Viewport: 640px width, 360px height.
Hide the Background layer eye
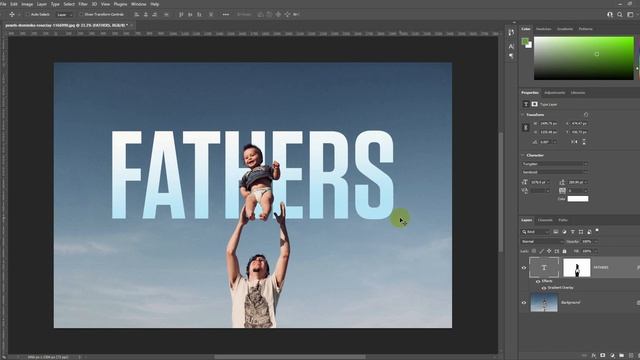[x=524, y=303]
